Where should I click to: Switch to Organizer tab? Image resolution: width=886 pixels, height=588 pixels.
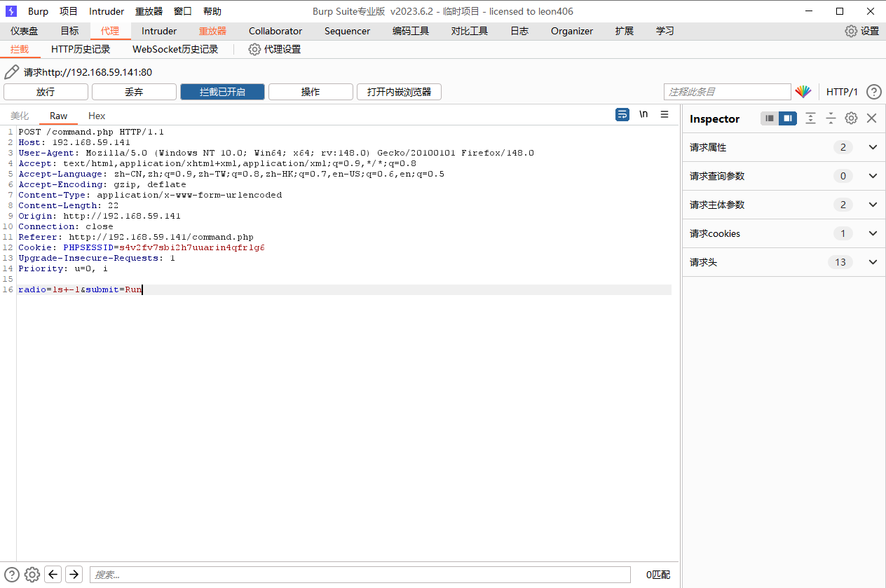coord(572,31)
